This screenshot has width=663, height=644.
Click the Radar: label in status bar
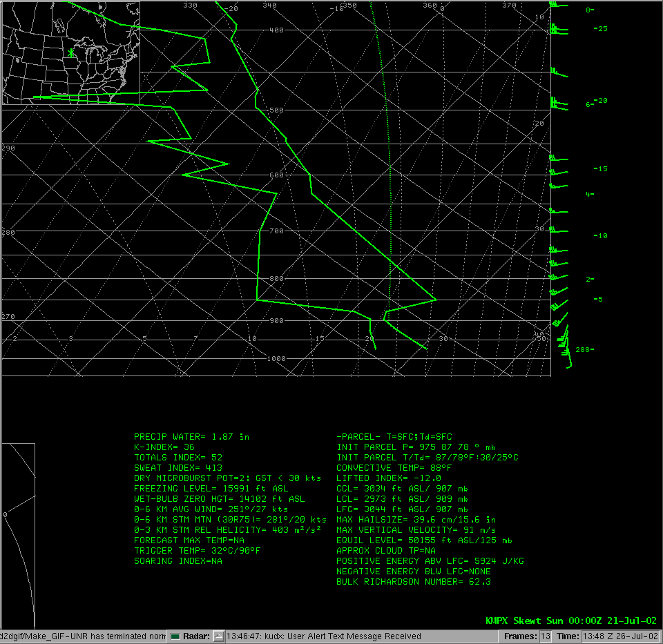click(x=196, y=636)
